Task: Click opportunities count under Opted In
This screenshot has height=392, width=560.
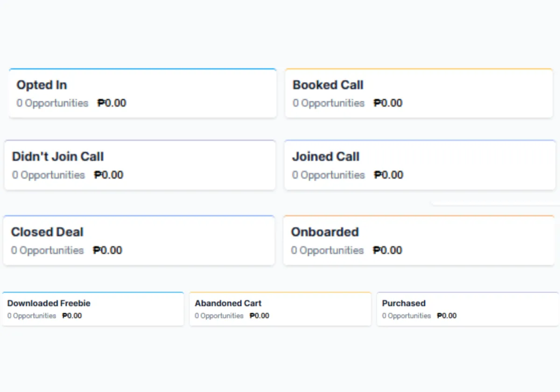Action: click(52, 103)
